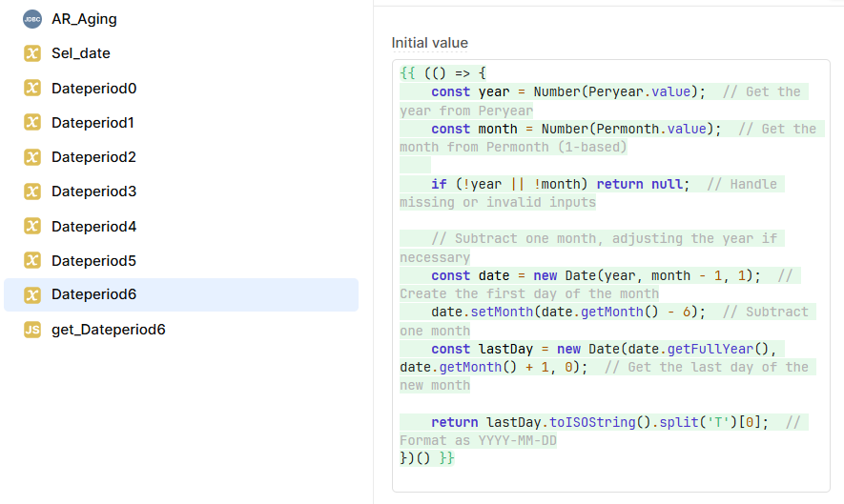Screen dimensions: 844x504
Task: Select the Dateperiod0 variable
Action: (181, 88)
